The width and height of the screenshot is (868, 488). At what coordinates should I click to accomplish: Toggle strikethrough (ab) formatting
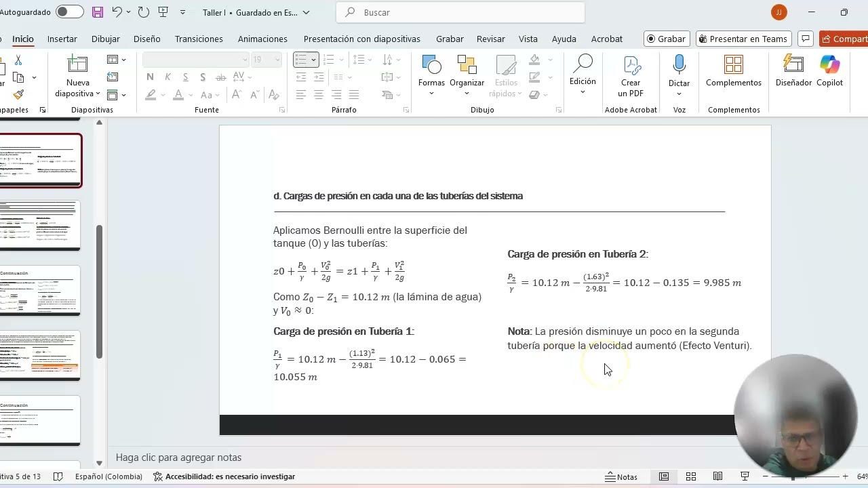(x=220, y=77)
